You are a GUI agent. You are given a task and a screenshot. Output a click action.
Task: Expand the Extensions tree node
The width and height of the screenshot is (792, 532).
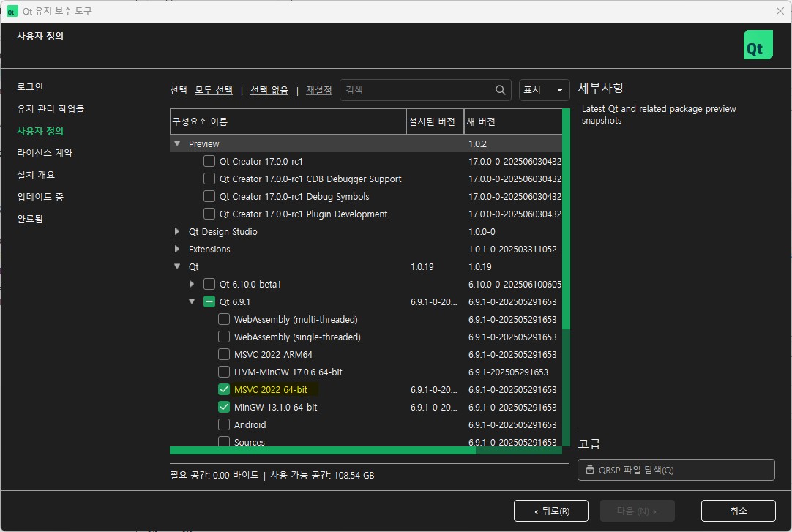point(177,249)
